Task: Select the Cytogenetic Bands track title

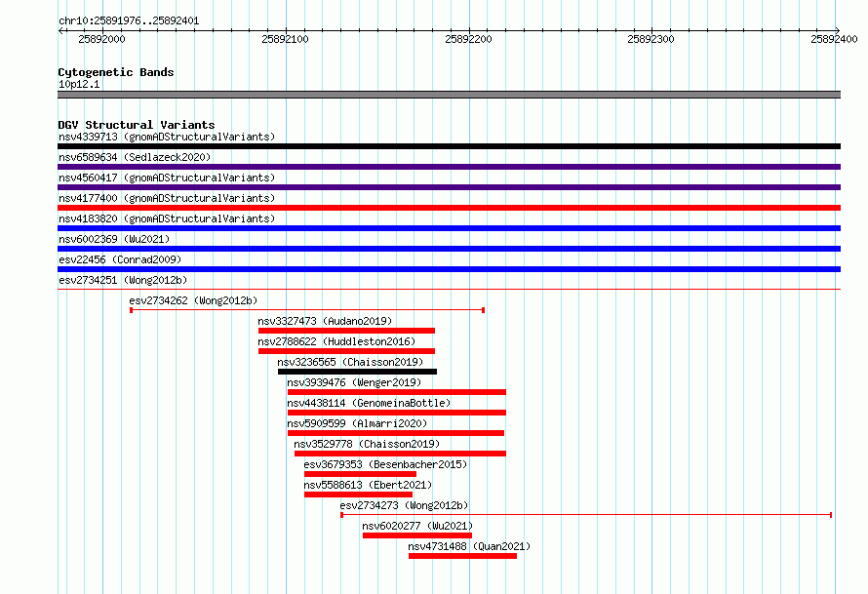Action: pyautogui.click(x=116, y=72)
